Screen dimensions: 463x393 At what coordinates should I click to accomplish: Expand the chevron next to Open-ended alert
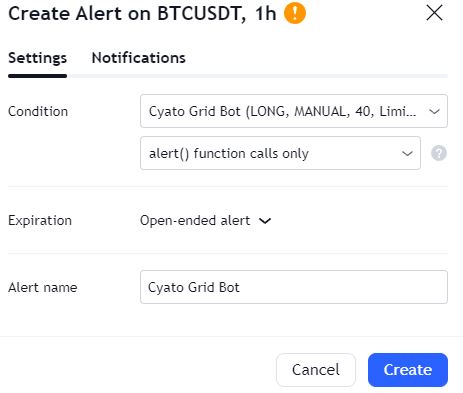(265, 221)
